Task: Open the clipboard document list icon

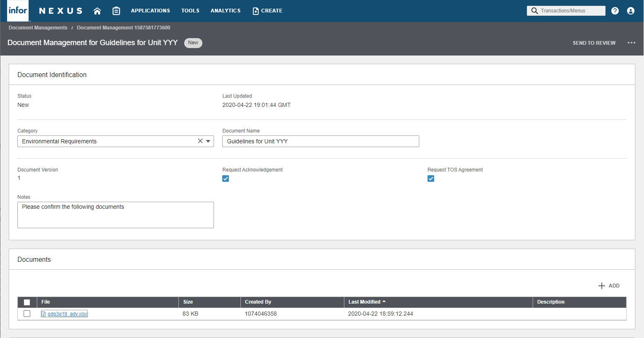Action: tap(116, 10)
